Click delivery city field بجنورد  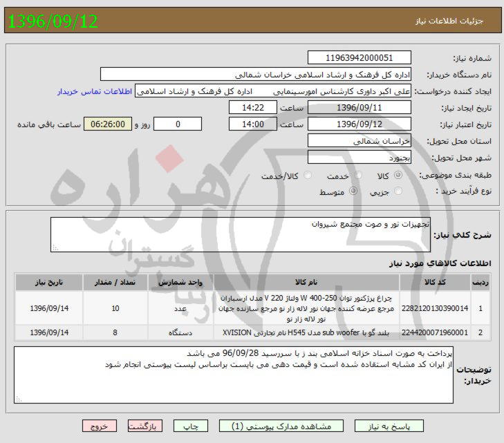click(x=360, y=158)
